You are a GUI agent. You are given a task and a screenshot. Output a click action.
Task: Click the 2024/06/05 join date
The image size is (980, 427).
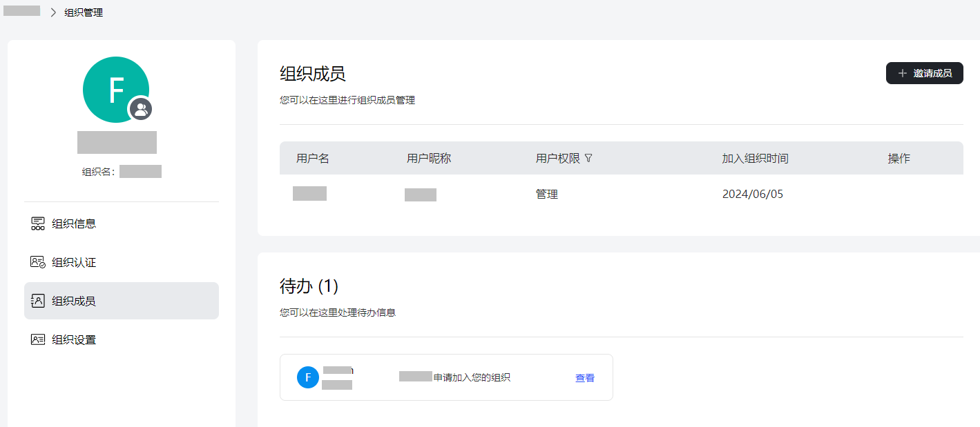(753, 195)
